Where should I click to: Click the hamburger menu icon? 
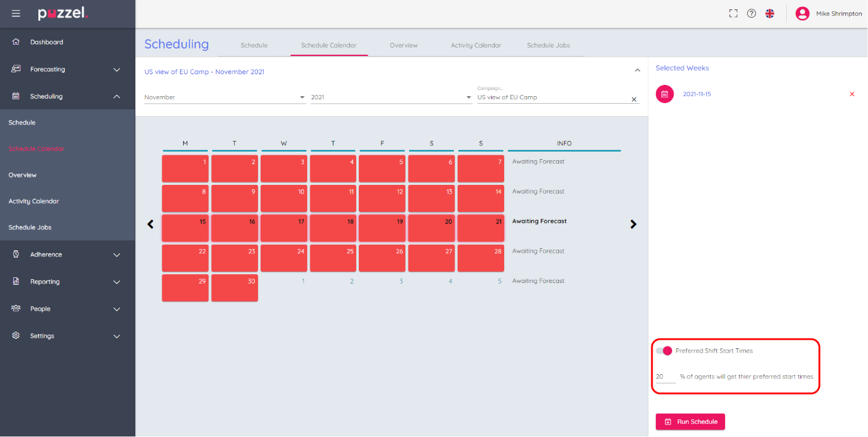click(16, 13)
